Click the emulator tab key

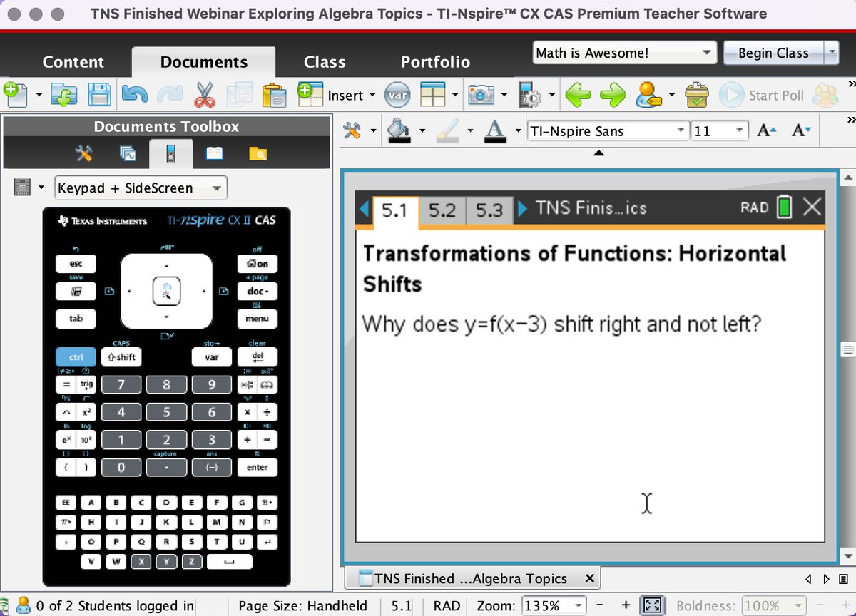pyautogui.click(x=76, y=319)
